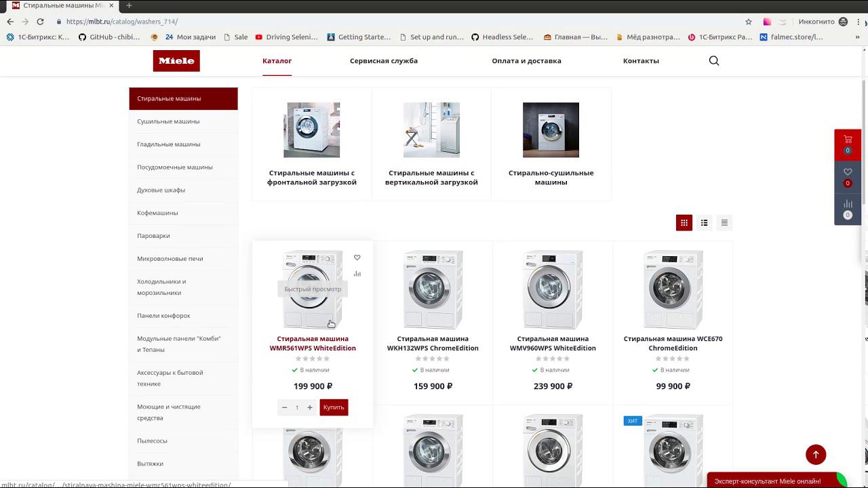Select Стиральные машины in sidebar

183,98
